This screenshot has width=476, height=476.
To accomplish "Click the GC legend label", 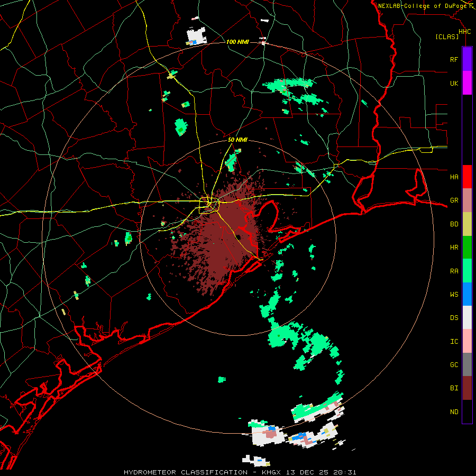I will coord(454,364).
